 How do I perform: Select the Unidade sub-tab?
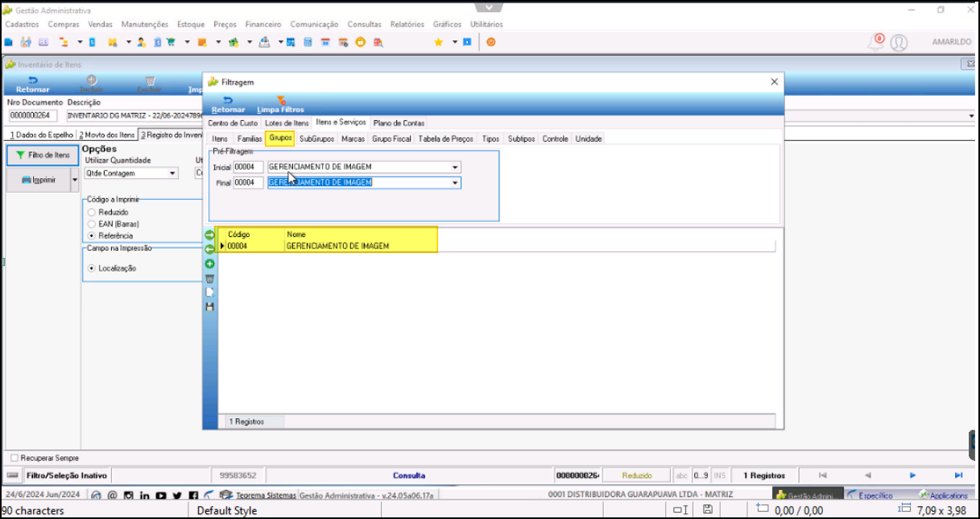pos(588,139)
